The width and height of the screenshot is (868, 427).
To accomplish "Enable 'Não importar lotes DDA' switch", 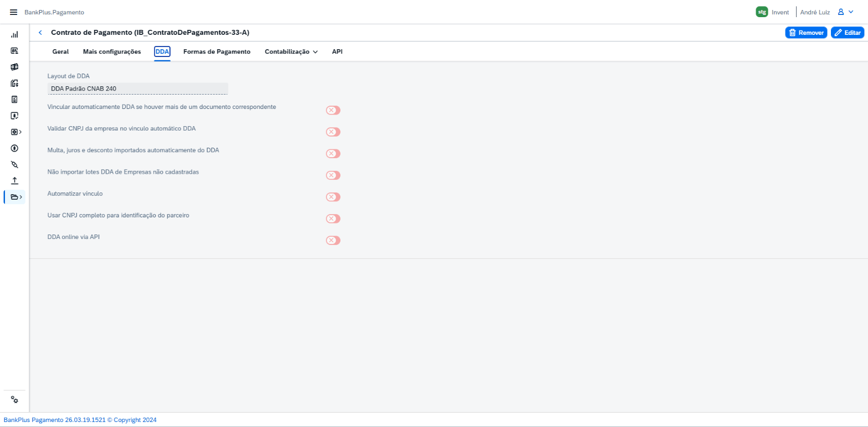I will click(333, 175).
